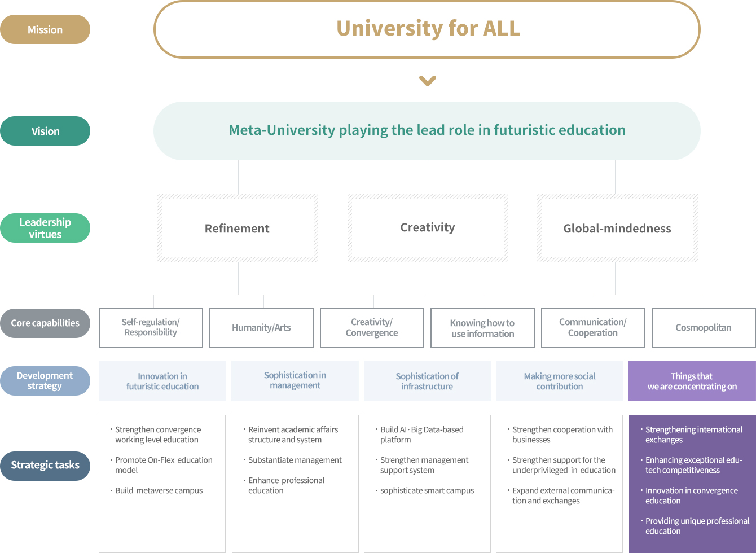Click the University for ALL banner
The width and height of the screenshot is (756, 553).
pos(427,29)
